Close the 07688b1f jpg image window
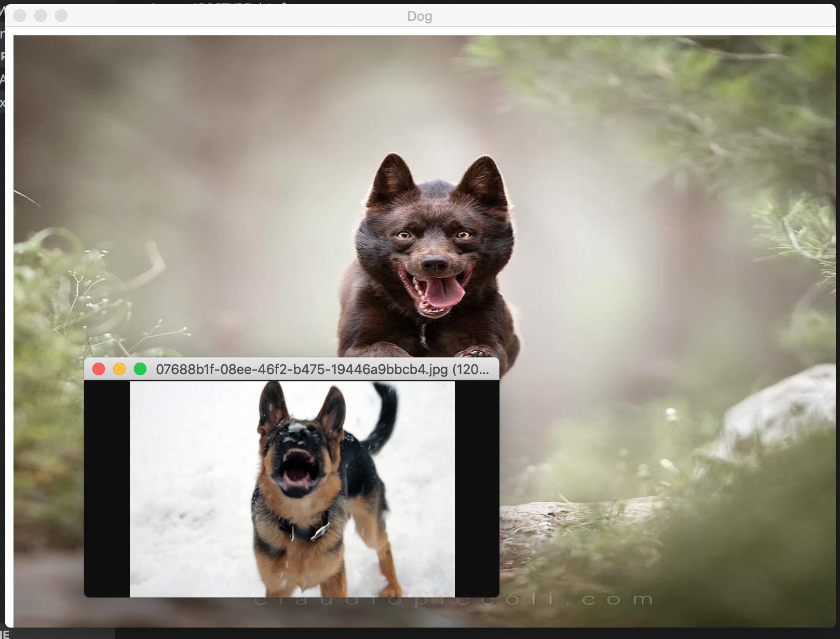This screenshot has width=840, height=639. pyautogui.click(x=99, y=369)
